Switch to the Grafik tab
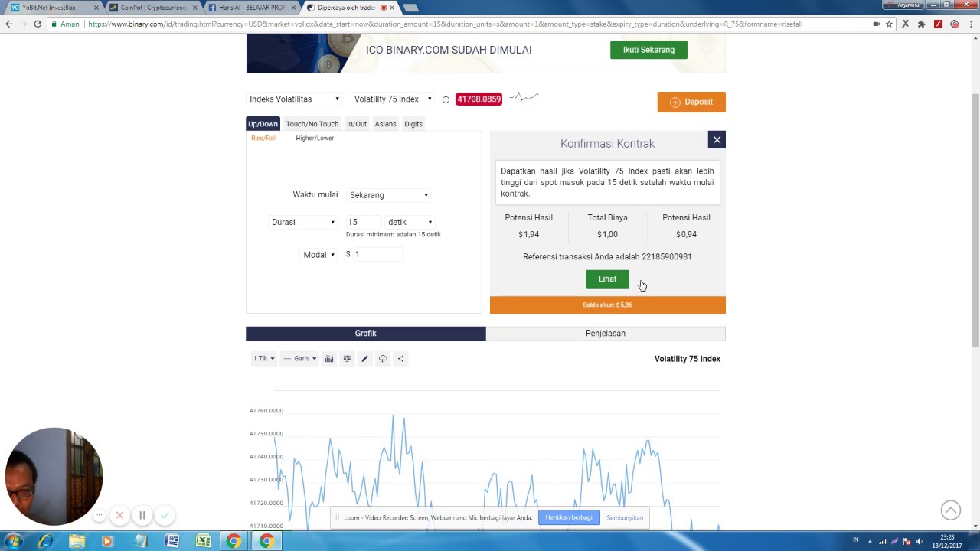This screenshot has width=980, height=551. point(366,333)
